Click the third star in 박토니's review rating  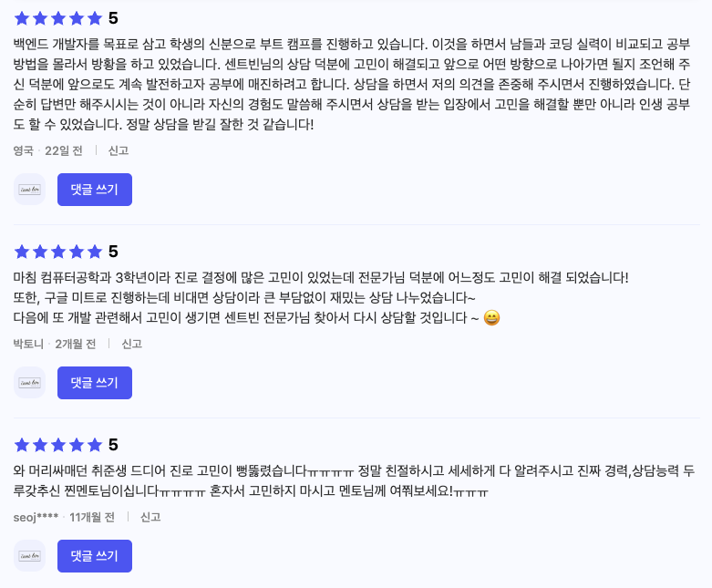[x=58, y=252]
